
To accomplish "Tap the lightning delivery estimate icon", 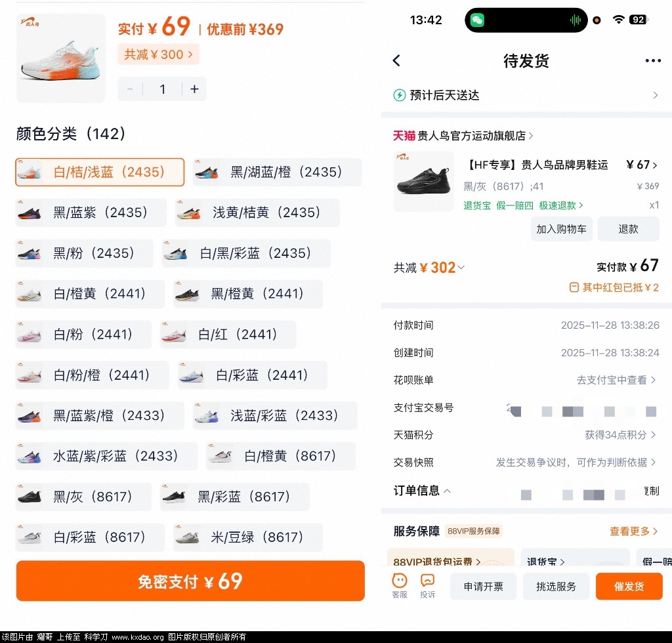I will coord(399,95).
